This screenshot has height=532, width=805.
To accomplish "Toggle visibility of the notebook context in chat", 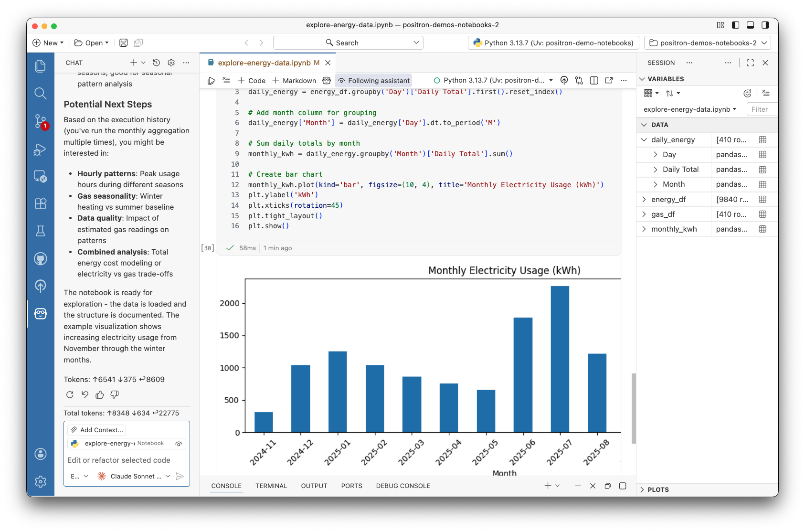I will (x=179, y=444).
